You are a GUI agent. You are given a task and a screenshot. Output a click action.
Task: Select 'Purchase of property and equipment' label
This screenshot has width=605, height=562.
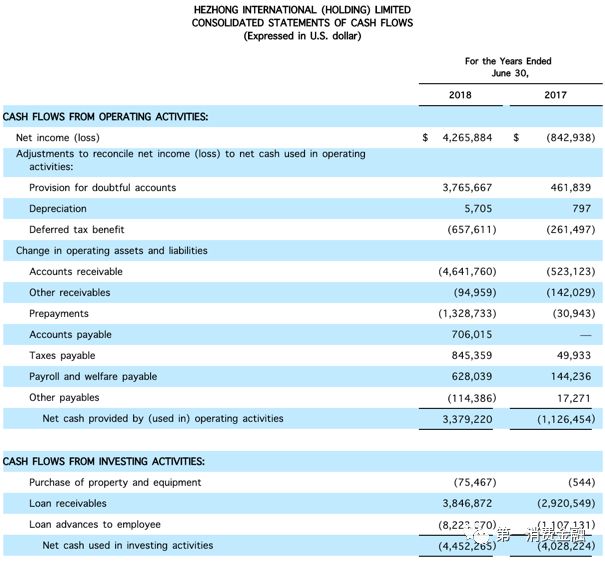click(x=115, y=483)
